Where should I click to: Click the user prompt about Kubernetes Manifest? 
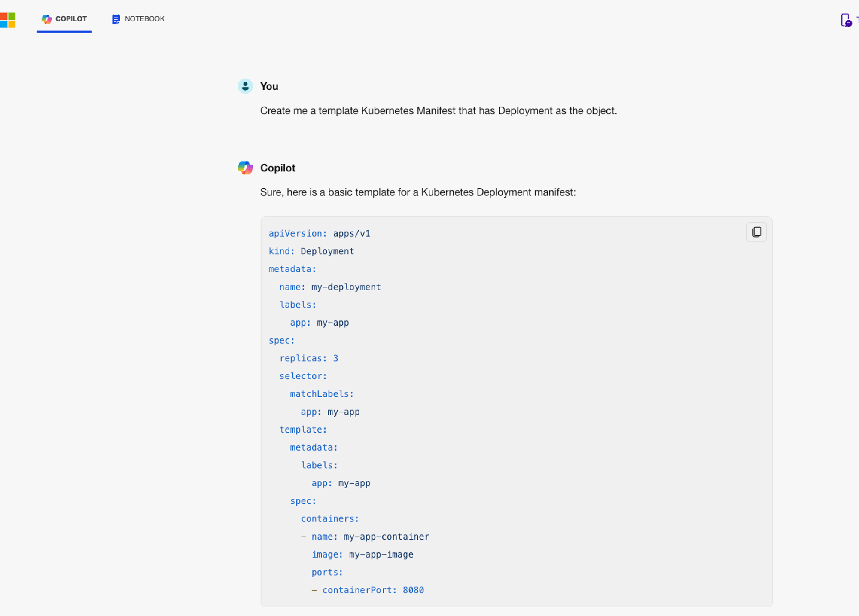point(438,111)
